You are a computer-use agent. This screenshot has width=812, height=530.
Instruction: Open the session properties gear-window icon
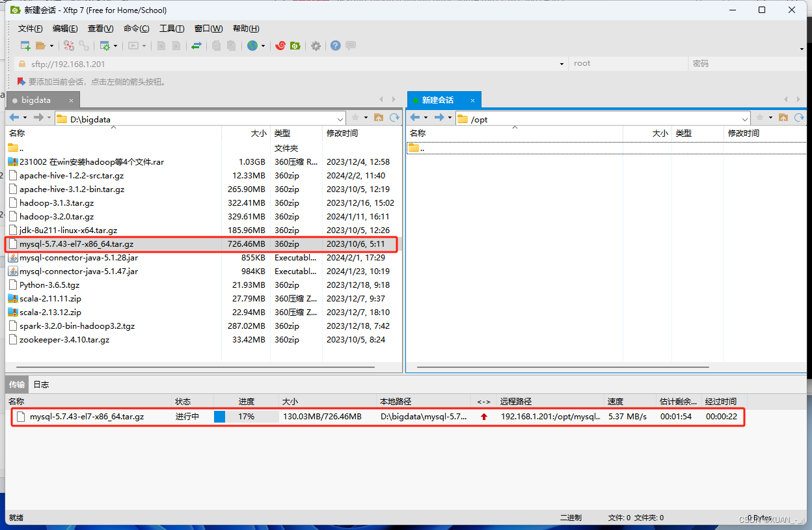click(104, 46)
